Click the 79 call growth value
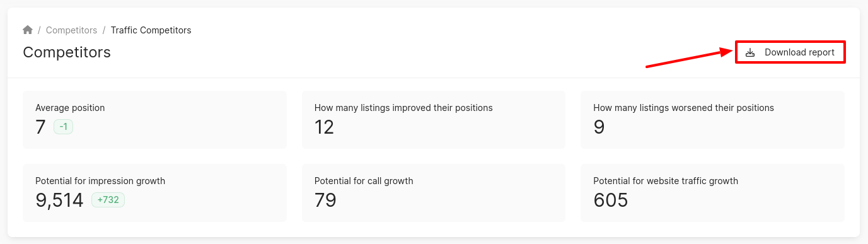 [x=325, y=200]
